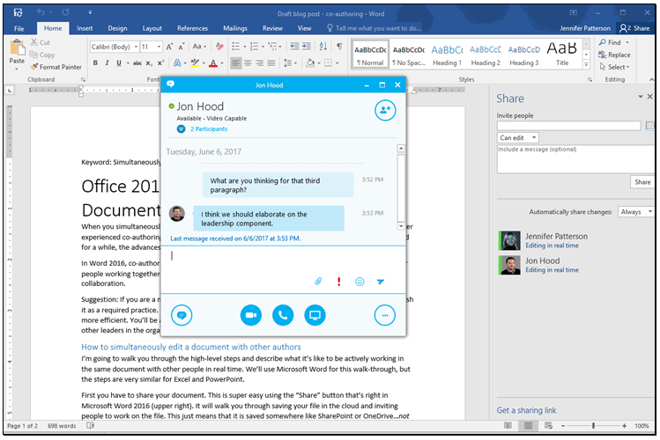Image resolution: width=660 pixels, height=440 pixels.
Task: Open the Share pane options arrow
Action: tap(640, 97)
